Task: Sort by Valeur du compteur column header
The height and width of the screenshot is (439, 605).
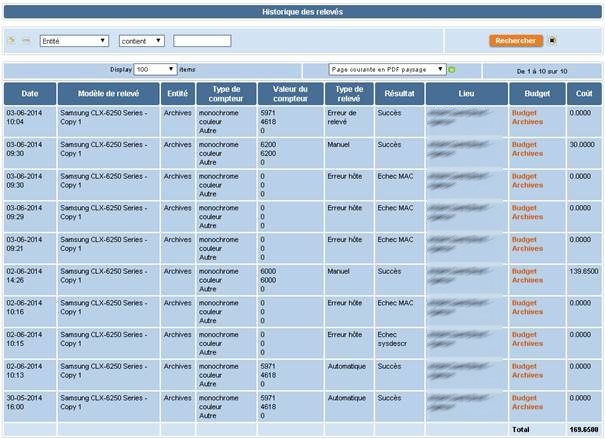Action: [x=290, y=94]
